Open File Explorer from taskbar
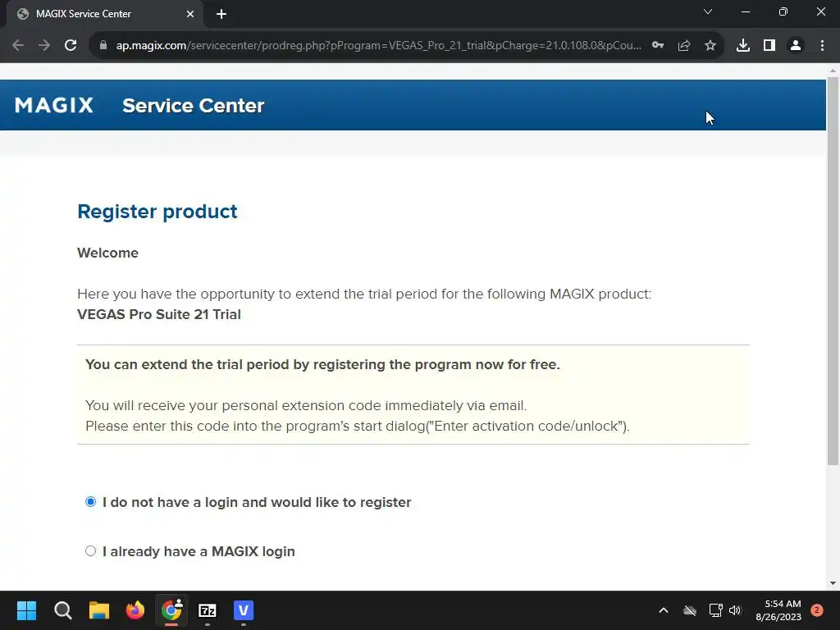The image size is (840, 630). (x=99, y=610)
